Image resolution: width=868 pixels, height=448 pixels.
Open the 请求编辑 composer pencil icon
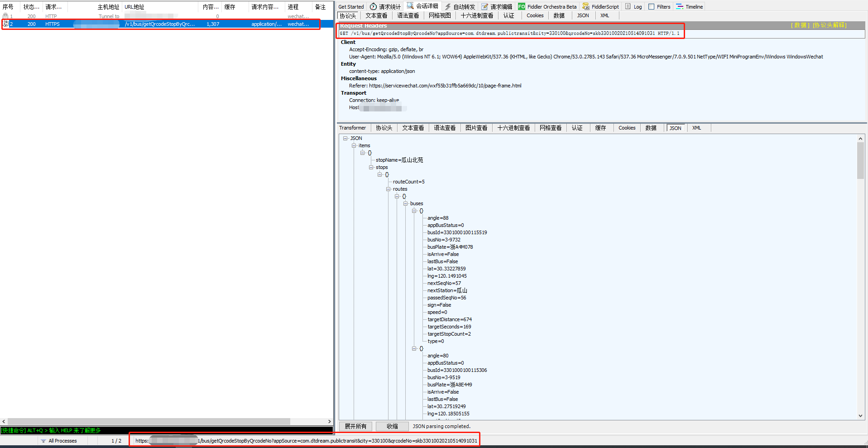(x=485, y=6)
